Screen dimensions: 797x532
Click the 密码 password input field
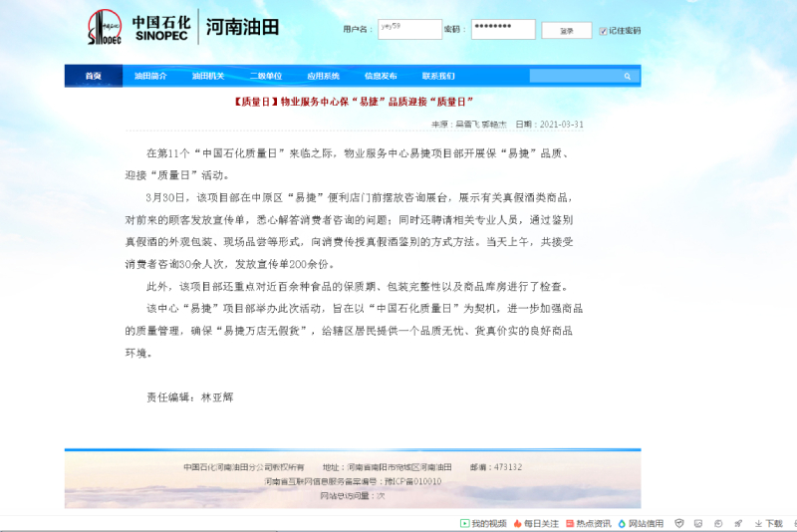point(503,30)
